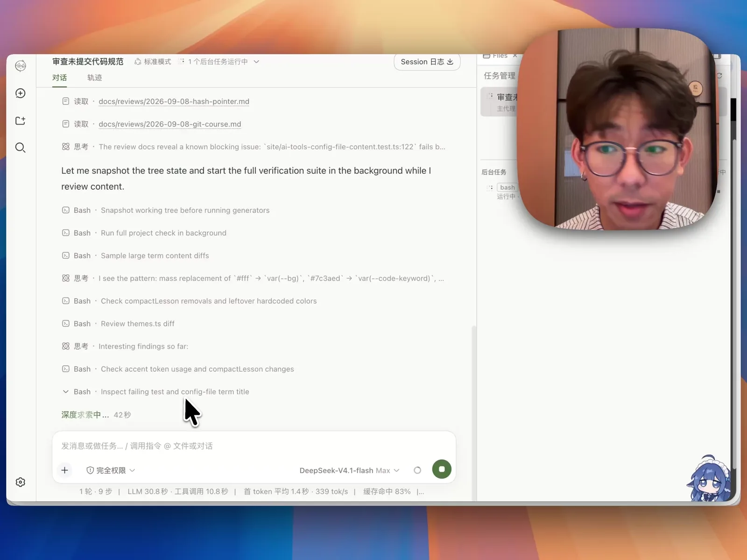This screenshot has width=747, height=560.
Task: Click thinking icon of Interesting findings so far
Action: click(66, 346)
